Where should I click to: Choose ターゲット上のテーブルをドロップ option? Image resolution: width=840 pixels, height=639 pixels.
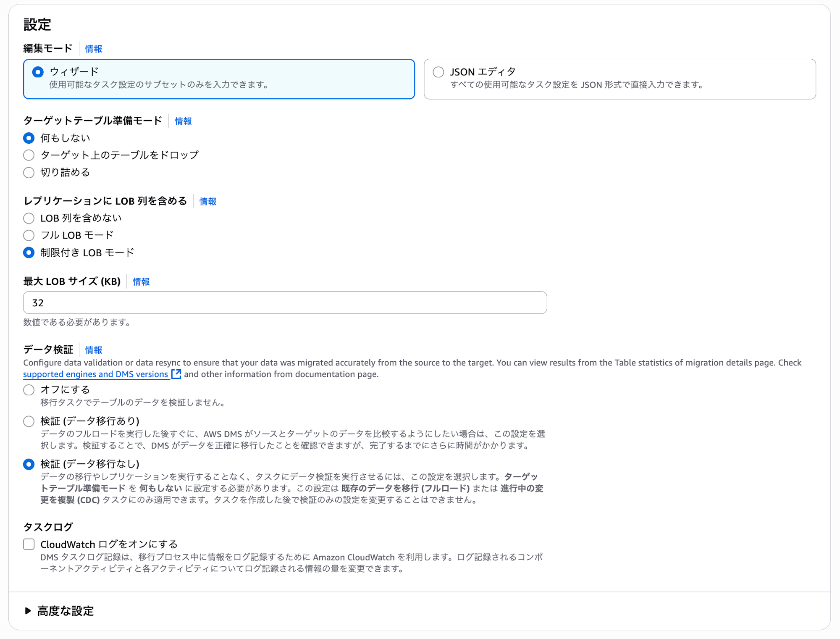(29, 155)
